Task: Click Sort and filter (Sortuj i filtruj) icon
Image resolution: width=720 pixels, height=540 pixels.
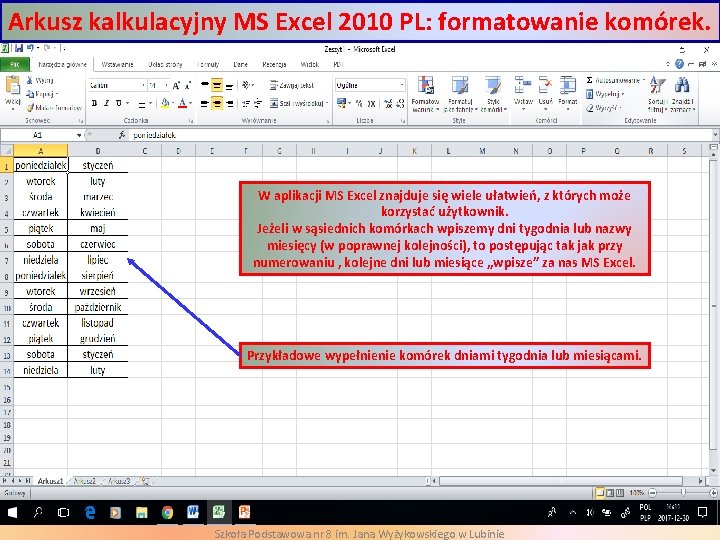Action: 657,86
